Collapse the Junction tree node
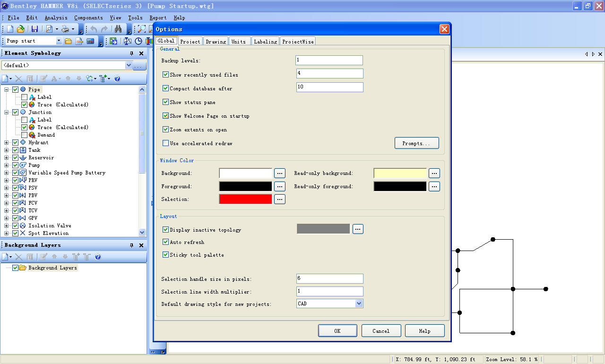 coord(7,112)
